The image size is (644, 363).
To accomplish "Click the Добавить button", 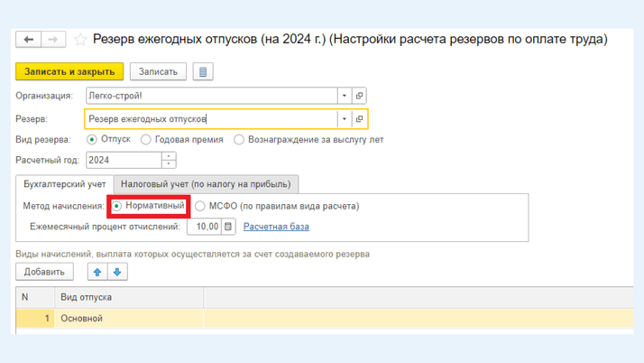I will [44, 272].
